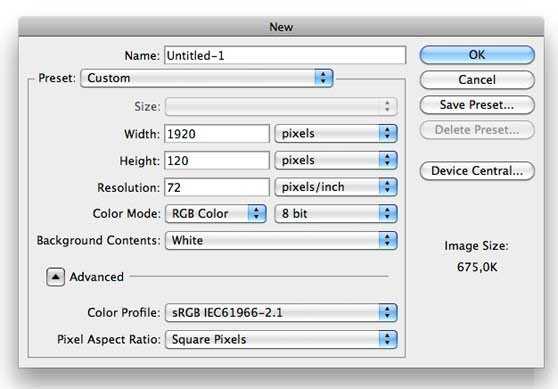
Task: Click the New dialog title bar
Action: pyautogui.click(x=281, y=27)
